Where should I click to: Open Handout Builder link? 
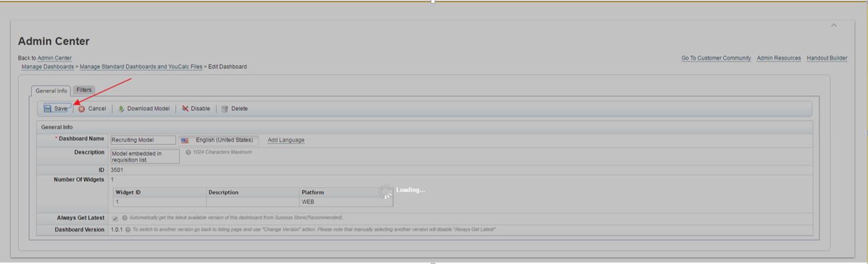coord(827,58)
